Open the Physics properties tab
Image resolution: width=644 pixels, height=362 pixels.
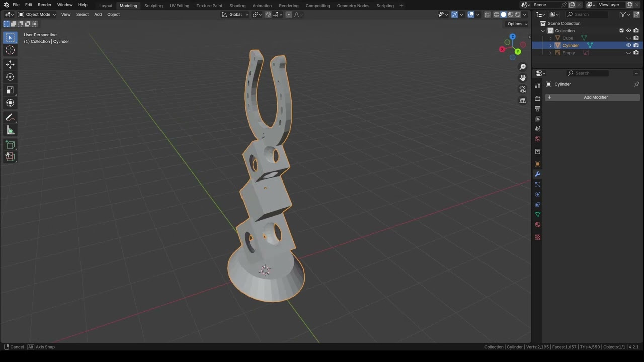tap(537, 195)
